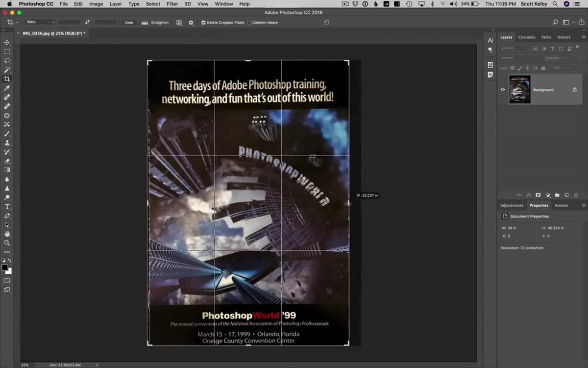588x368 pixels.
Task: Click the foreground color swatch
Action: [5, 268]
